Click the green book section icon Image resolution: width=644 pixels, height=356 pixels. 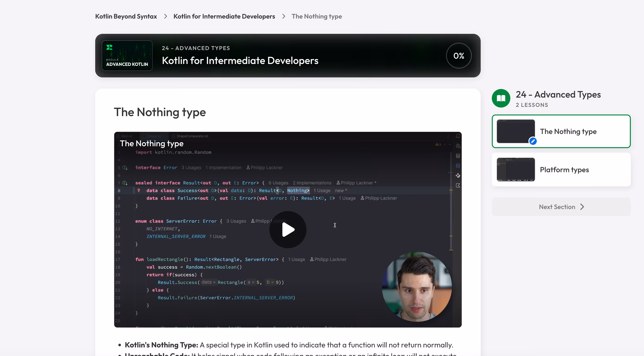(x=501, y=98)
